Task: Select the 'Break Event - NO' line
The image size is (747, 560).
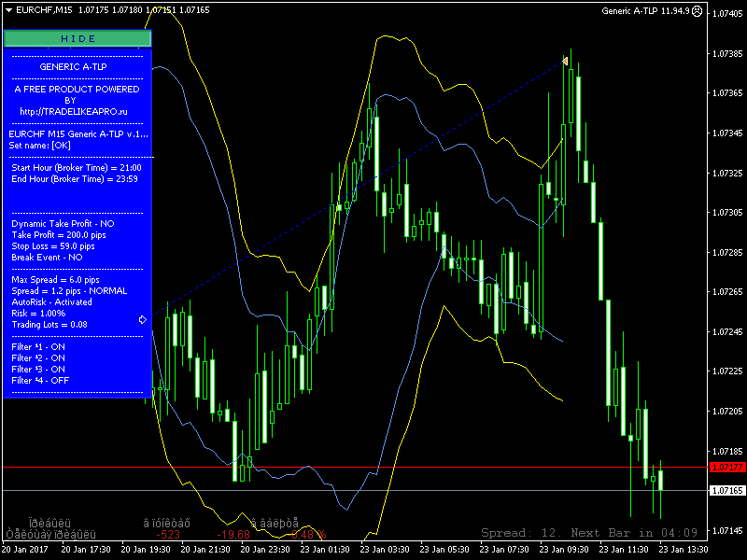Action: pos(47,258)
